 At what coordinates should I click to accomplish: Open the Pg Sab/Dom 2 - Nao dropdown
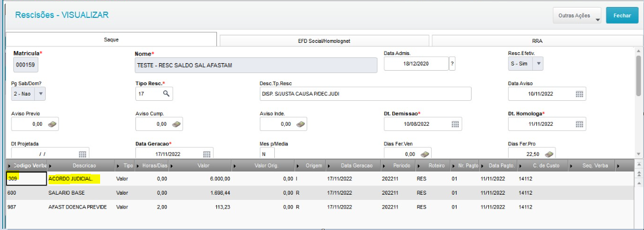40,94
